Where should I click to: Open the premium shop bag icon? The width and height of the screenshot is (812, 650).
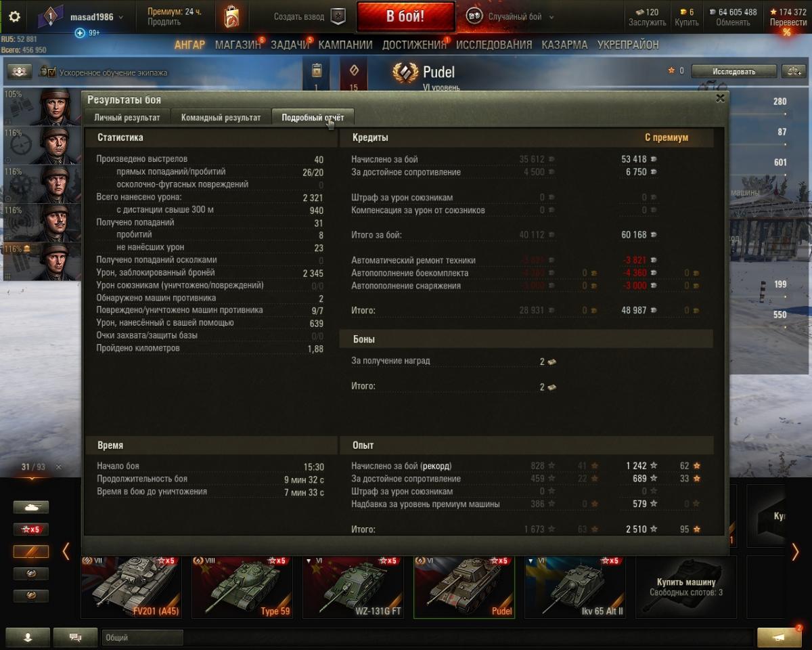[x=231, y=17]
